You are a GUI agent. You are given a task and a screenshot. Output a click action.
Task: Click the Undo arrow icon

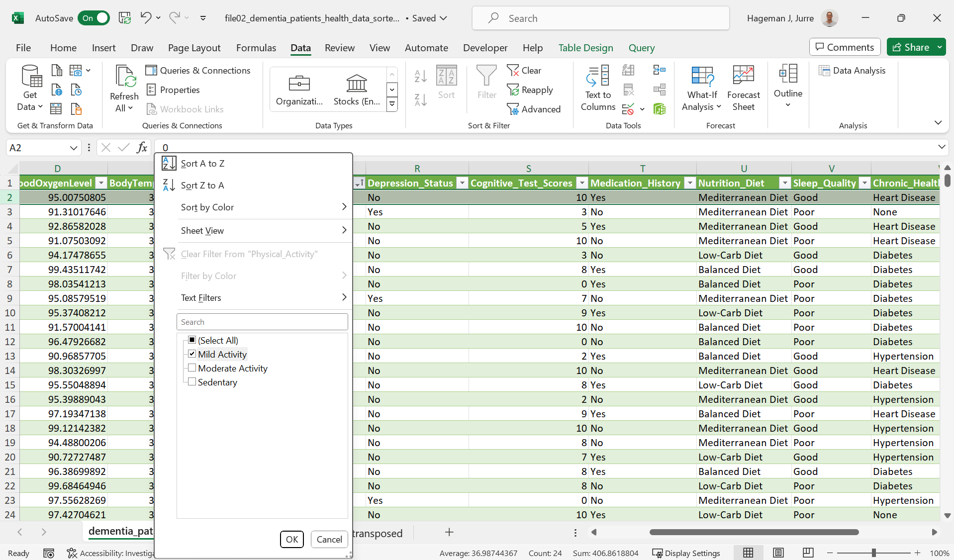point(145,18)
